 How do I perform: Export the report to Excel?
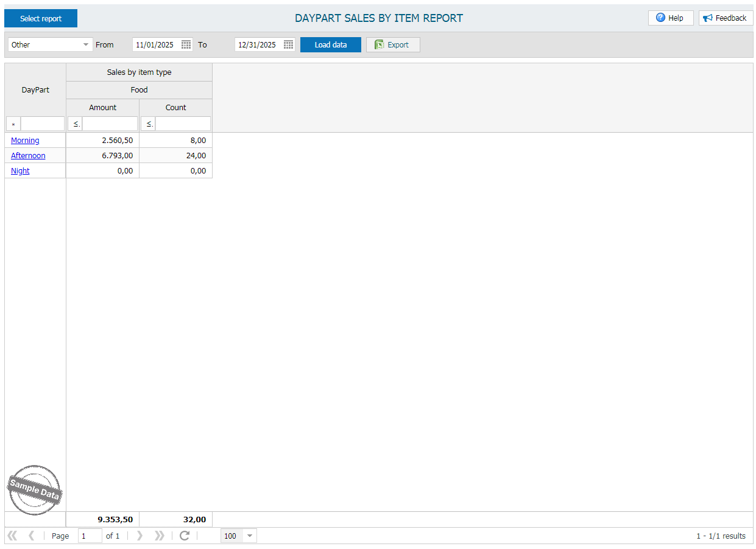392,44
